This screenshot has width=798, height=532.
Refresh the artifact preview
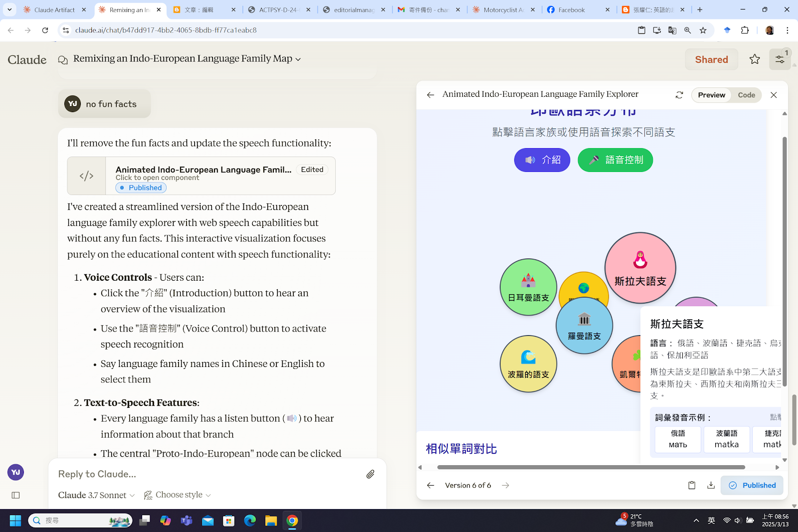click(x=679, y=95)
